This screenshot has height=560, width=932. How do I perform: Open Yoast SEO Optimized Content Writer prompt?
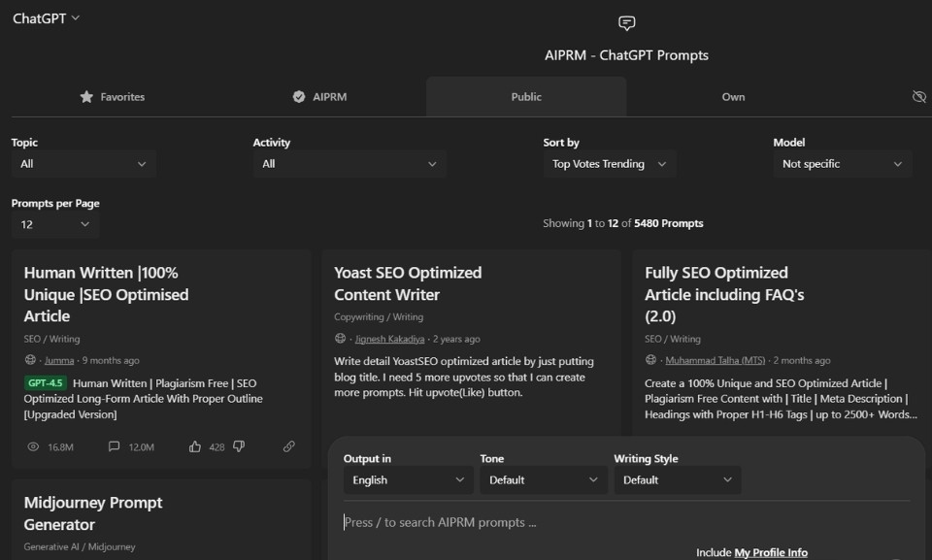click(408, 283)
